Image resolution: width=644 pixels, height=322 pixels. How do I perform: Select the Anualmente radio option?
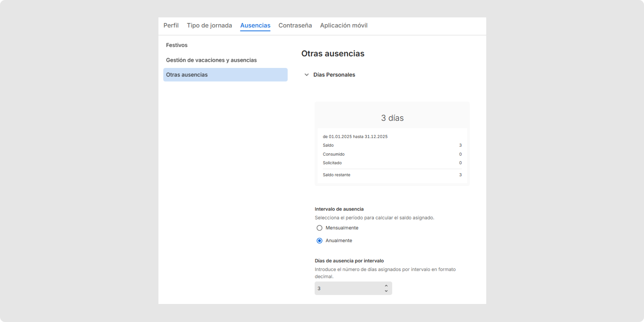(x=319, y=241)
